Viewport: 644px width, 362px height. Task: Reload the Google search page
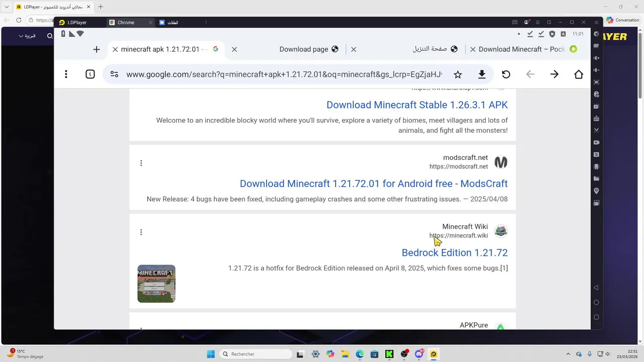coord(506,74)
